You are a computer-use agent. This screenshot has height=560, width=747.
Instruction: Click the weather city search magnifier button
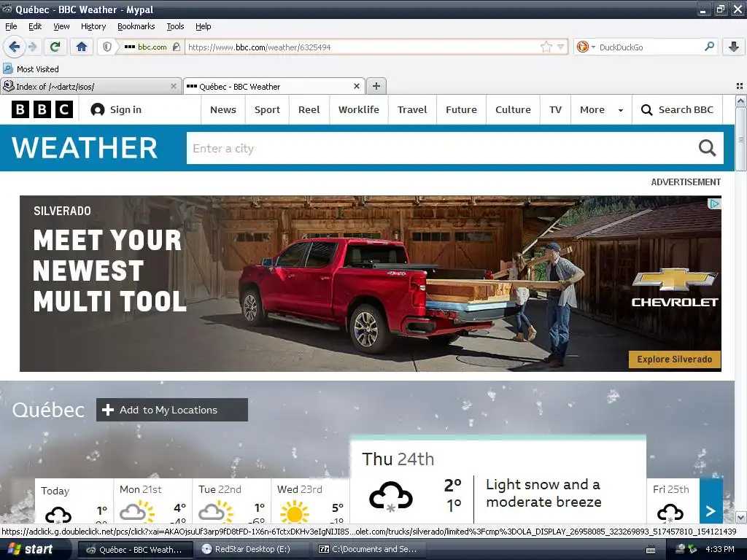[707, 148]
